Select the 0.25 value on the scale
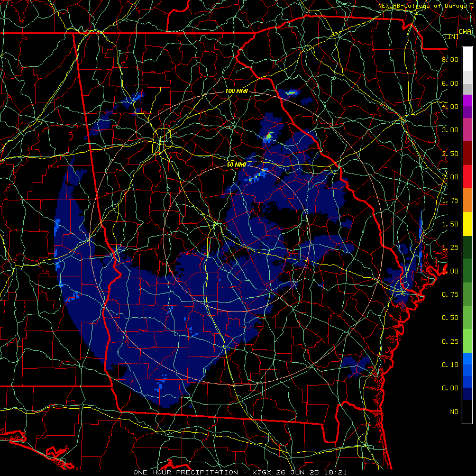Viewport: 476px width, 476px height. pos(450,342)
